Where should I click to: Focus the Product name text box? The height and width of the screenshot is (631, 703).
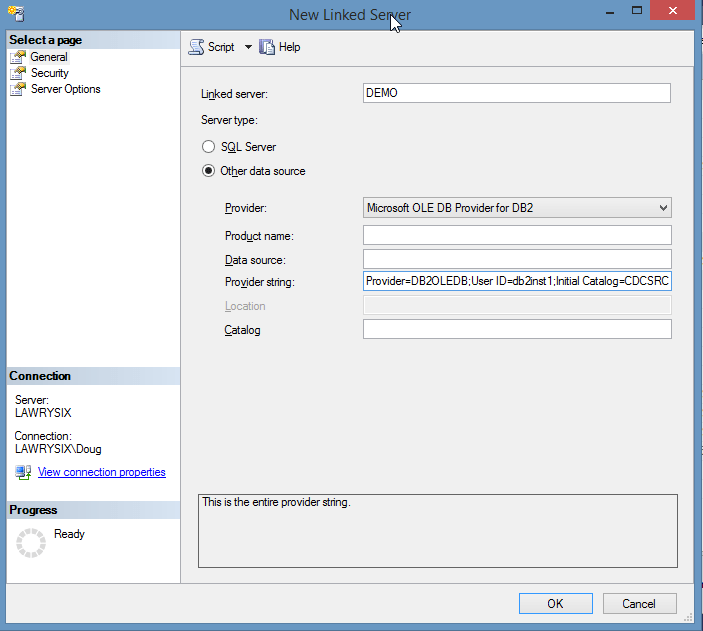click(x=516, y=235)
